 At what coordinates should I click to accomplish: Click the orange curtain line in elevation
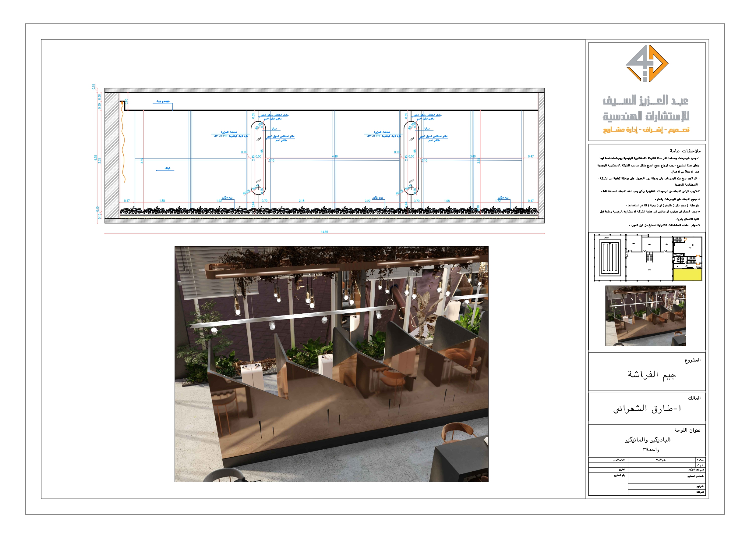click(x=123, y=142)
